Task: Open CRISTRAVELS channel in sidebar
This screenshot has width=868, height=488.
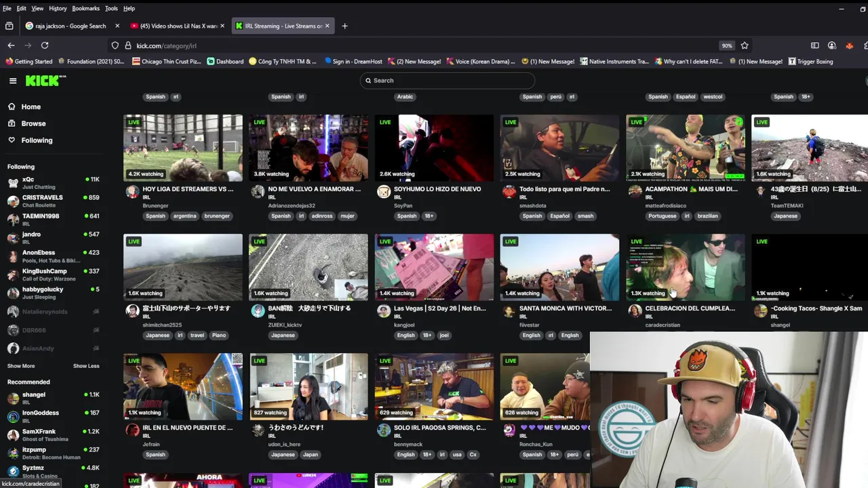Action: pos(53,201)
